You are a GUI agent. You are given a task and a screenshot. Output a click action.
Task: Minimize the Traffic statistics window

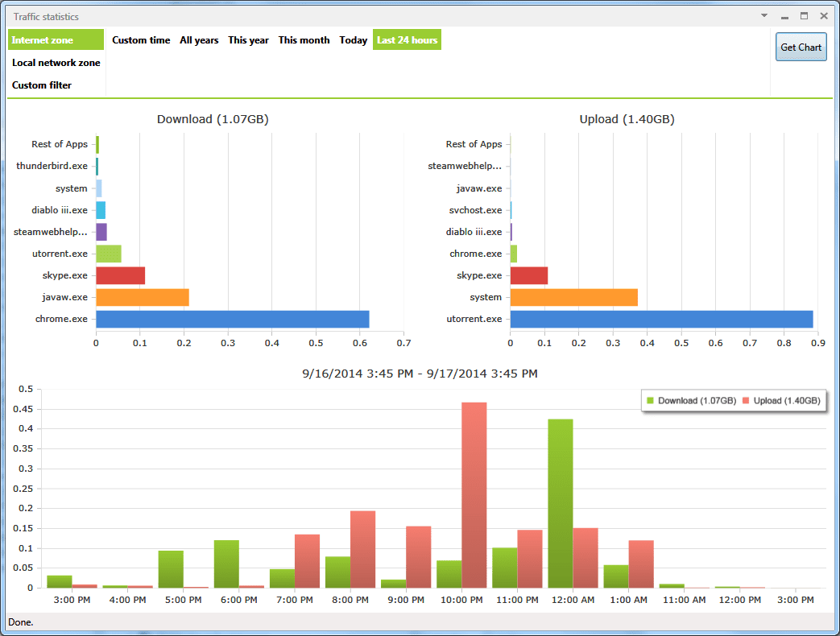point(784,16)
